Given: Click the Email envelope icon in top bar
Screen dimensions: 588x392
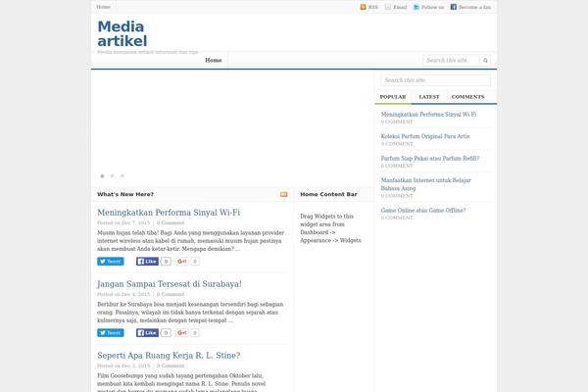Looking at the screenshot, I should click(388, 7).
